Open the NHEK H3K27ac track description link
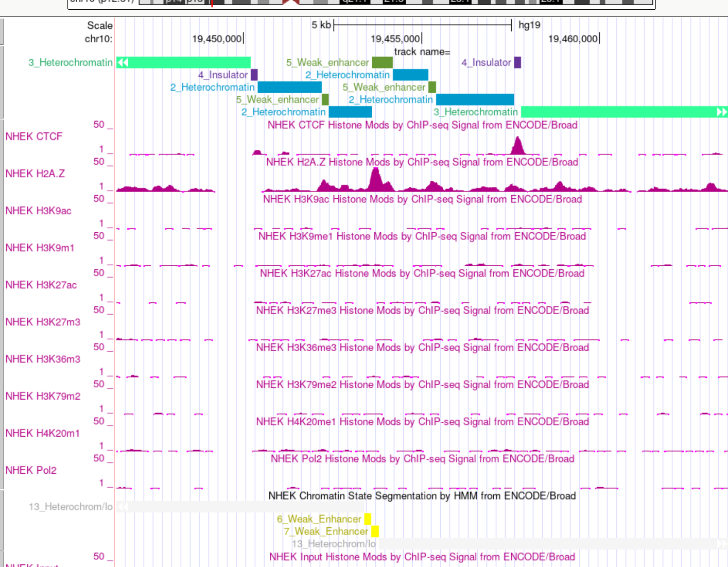The width and height of the screenshot is (728, 567). click(x=423, y=273)
